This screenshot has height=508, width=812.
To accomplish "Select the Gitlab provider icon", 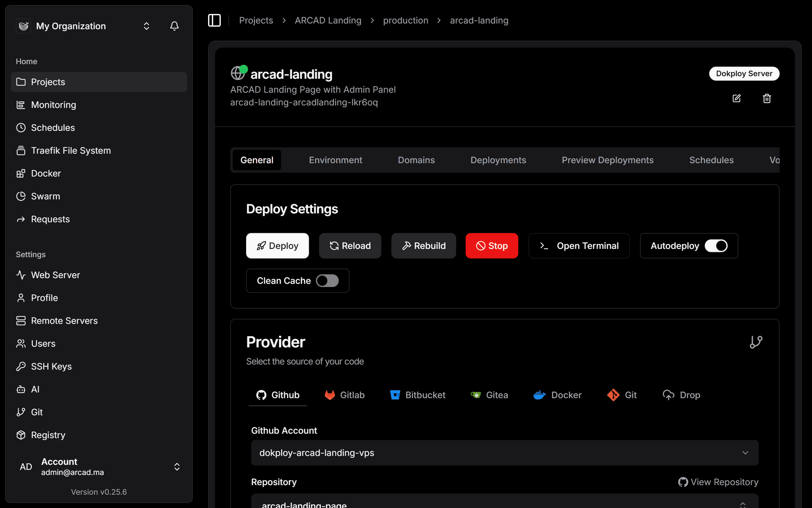I will coord(330,395).
